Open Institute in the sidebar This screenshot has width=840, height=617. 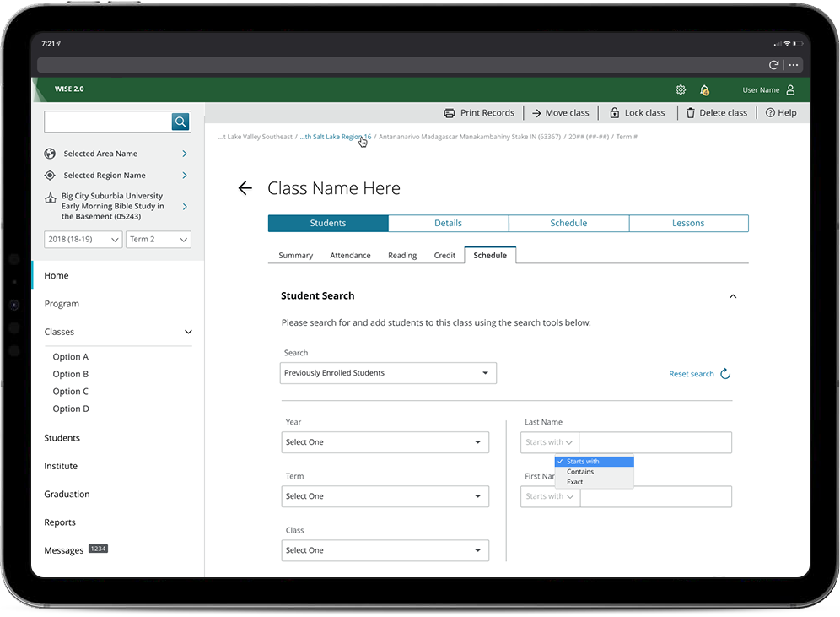[x=61, y=467]
